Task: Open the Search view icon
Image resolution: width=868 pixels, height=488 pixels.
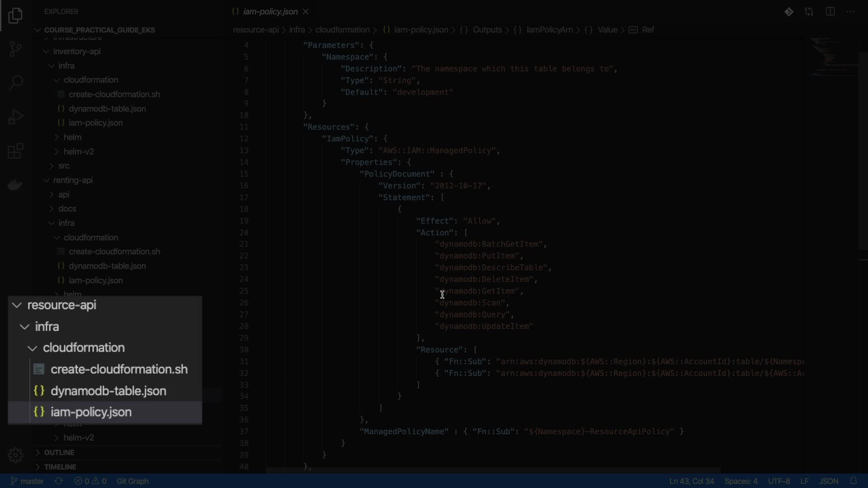Action: [x=15, y=83]
